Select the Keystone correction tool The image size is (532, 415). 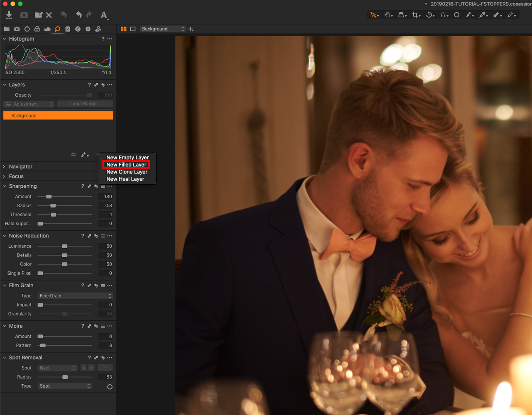click(444, 15)
